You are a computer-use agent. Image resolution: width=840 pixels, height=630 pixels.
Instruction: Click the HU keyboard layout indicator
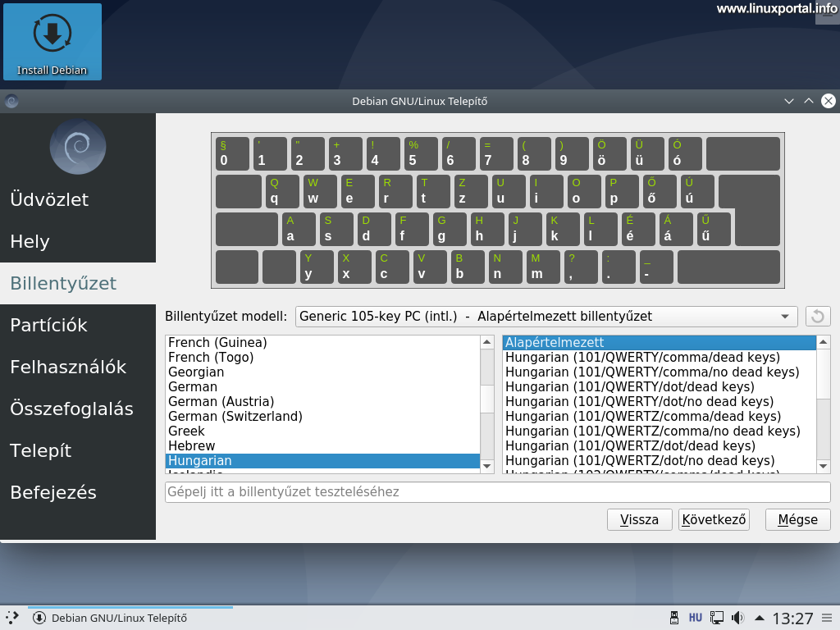coord(695,617)
